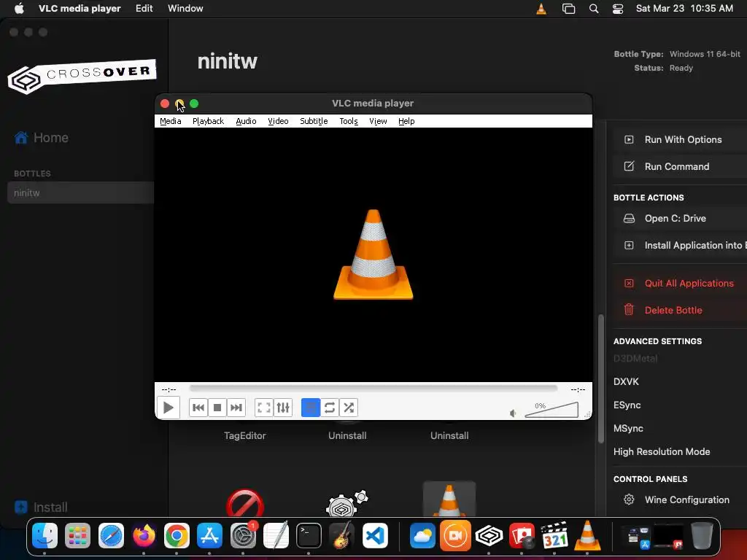Select the ninitw bottle in sidebar
Viewport: 747px width, 560px height.
click(x=80, y=192)
